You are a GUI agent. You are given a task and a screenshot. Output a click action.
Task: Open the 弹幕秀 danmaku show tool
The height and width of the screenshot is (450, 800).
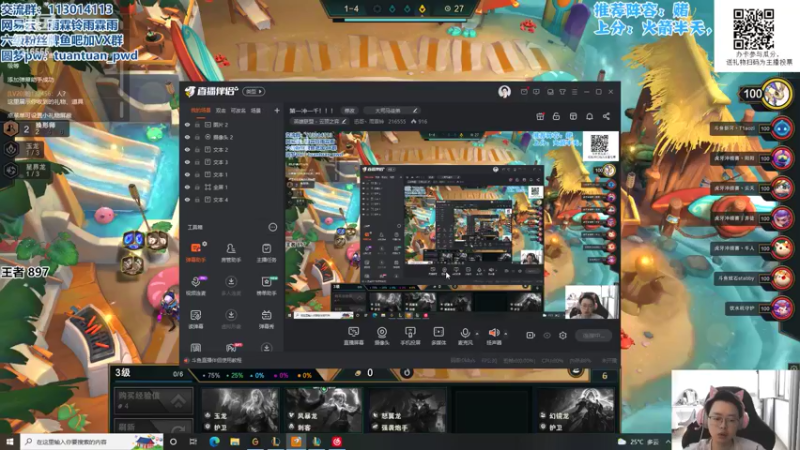click(266, 319)
